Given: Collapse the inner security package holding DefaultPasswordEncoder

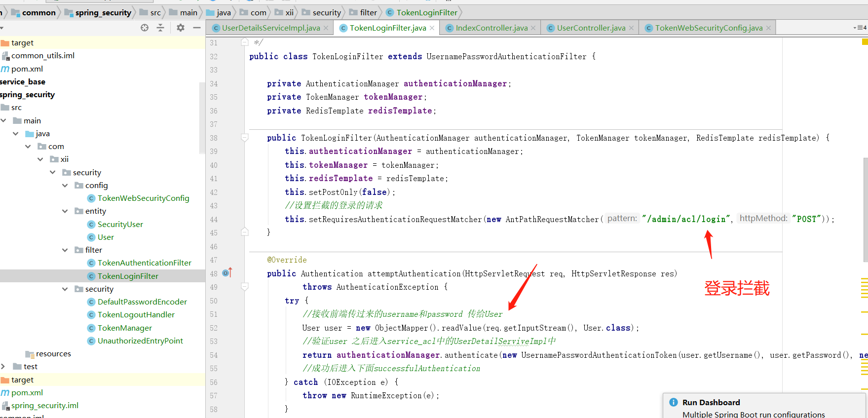Looking at the screenshot, I should 65,289.
